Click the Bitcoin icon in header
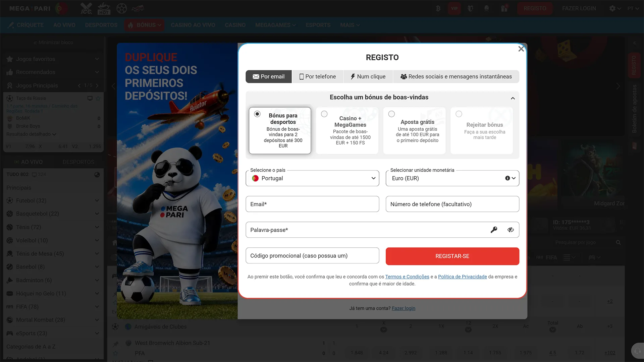 [x=438, y=8]
